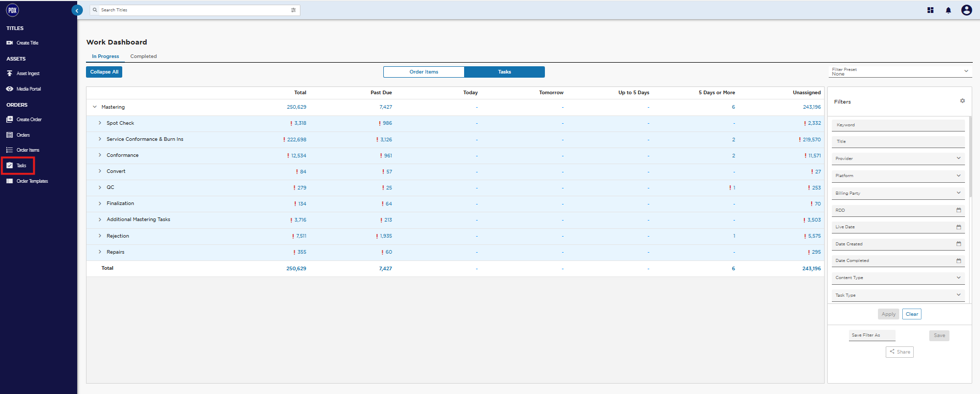Screen dimensions: 980x394
Task: Click the PDX logo icon
Action: pos(12,10)
